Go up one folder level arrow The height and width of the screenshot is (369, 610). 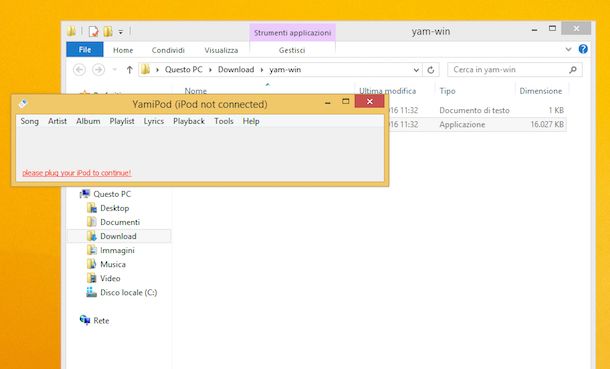tap(130, 70)
